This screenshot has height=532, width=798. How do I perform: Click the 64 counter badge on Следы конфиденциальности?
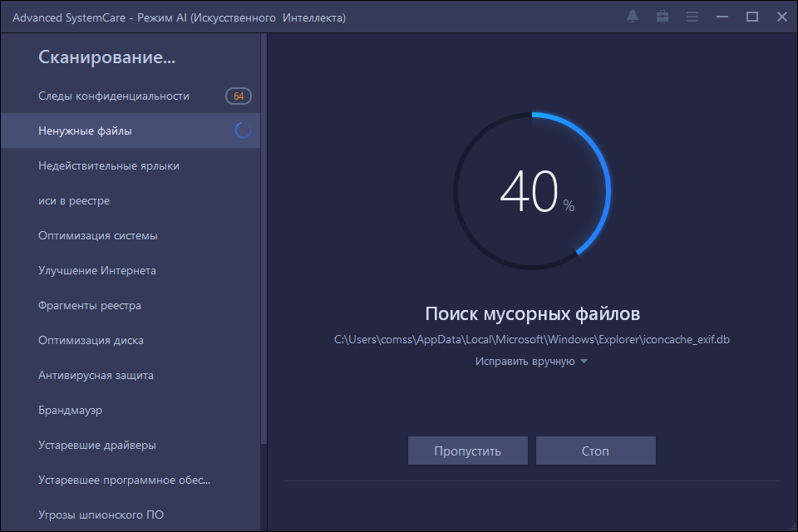pos(238,96)
